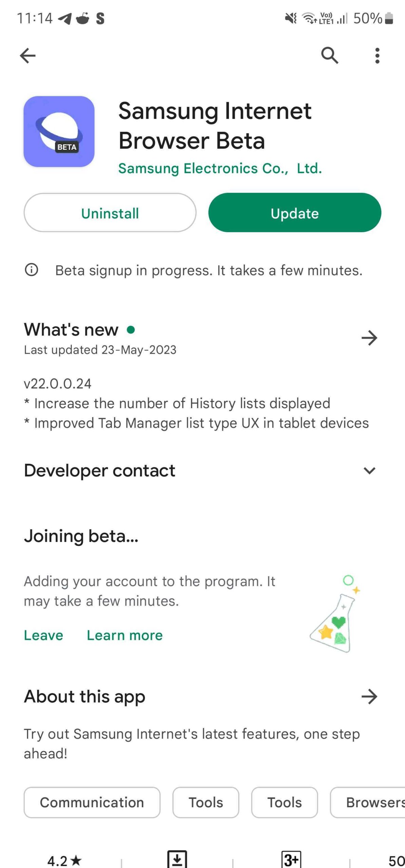
Task: Expand the Developer contact section
Action: point(369,471)
